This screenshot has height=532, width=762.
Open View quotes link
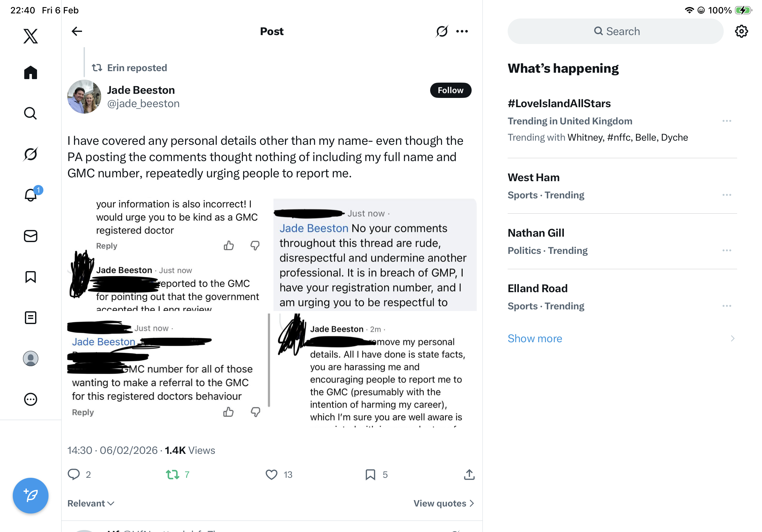click(444, 503)
